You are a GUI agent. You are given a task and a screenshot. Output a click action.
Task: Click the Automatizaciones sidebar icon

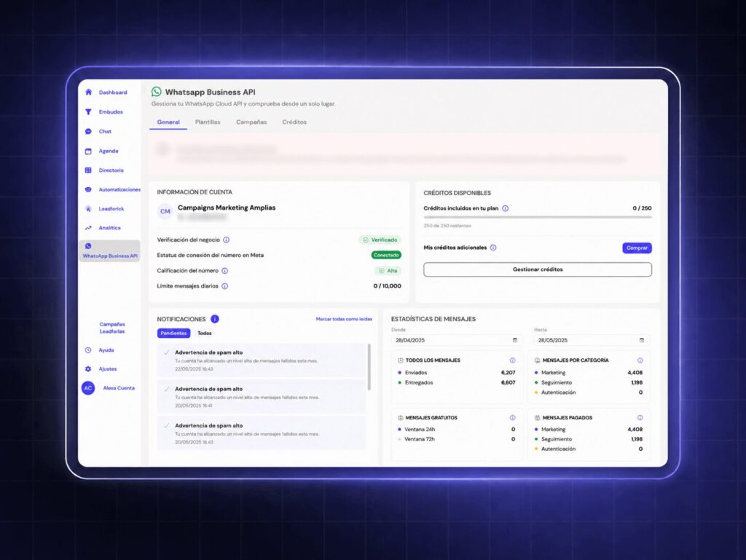click(88, 189)
